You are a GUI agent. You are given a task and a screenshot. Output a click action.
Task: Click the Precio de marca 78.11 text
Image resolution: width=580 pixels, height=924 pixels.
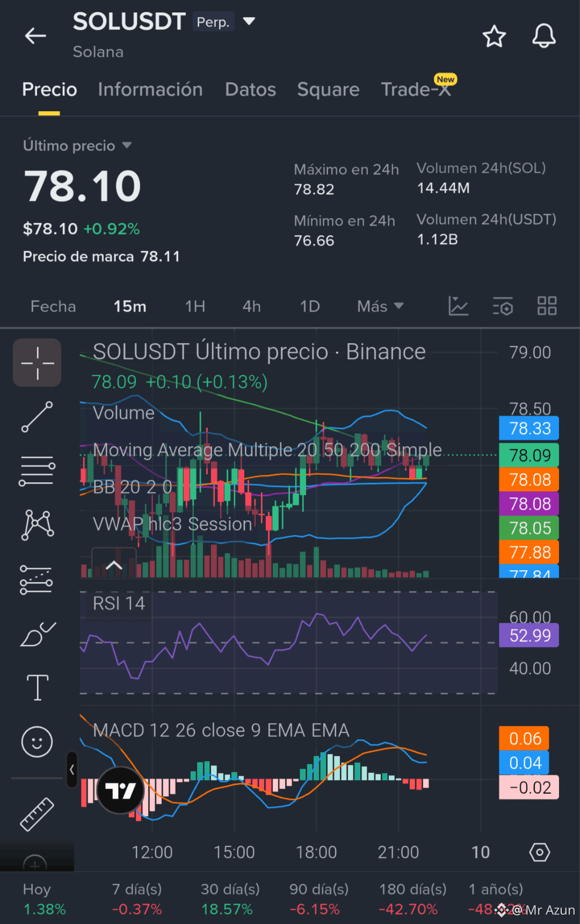tap(101, 257)
